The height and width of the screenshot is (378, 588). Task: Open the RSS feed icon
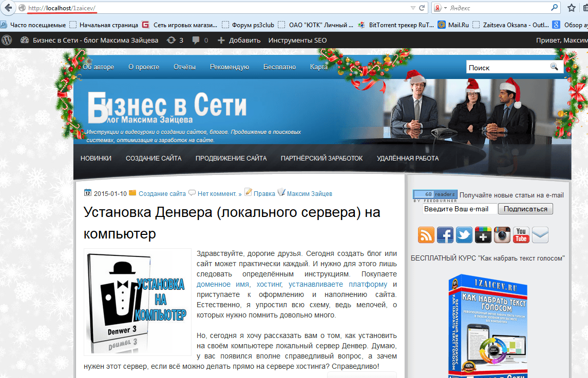(x=426, y=235)
